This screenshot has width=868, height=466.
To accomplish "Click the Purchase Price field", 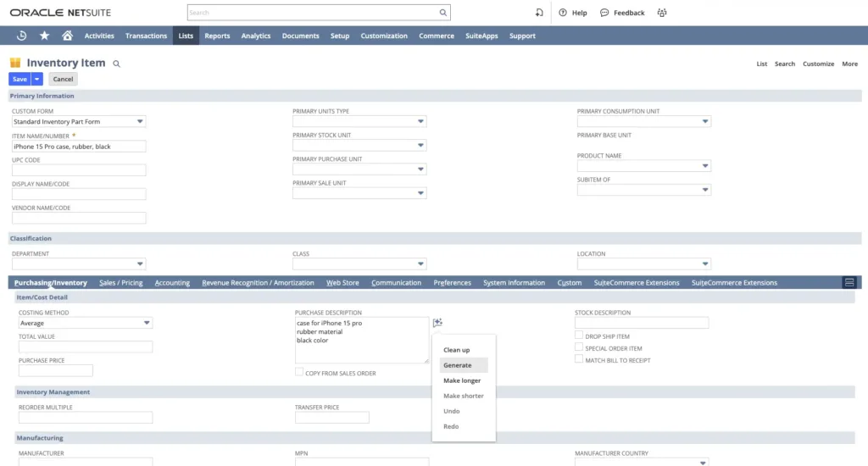I will point(55,371).
